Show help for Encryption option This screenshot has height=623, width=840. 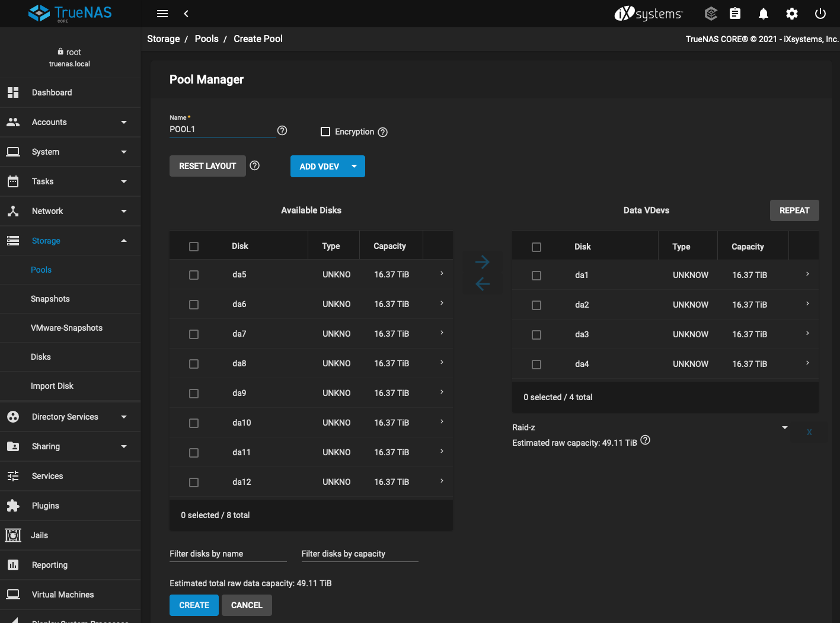pos(383,132)
